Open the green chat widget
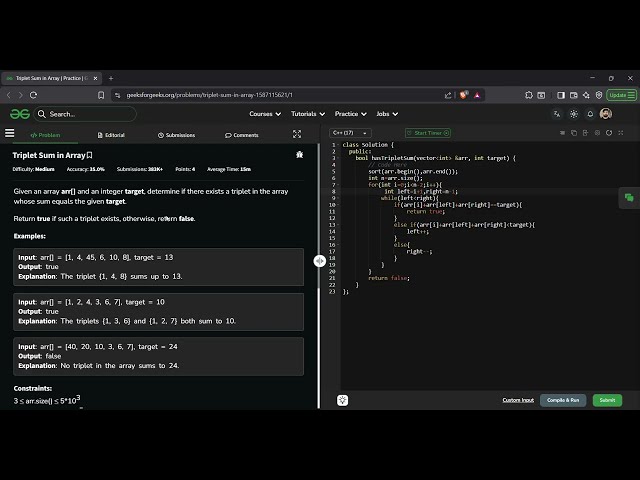This screenshot has width=640, height=480. tap(629, 198)
